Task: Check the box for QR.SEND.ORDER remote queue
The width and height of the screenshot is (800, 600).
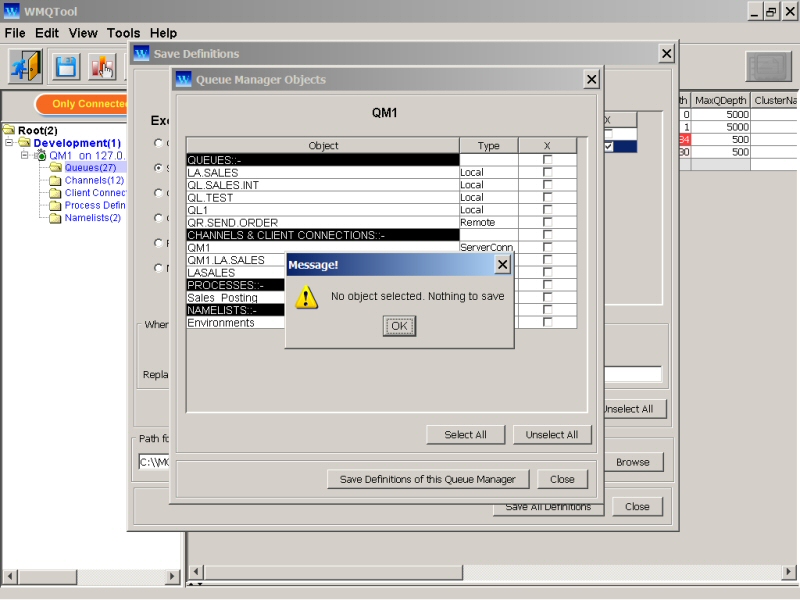Action: coord(547,222)
